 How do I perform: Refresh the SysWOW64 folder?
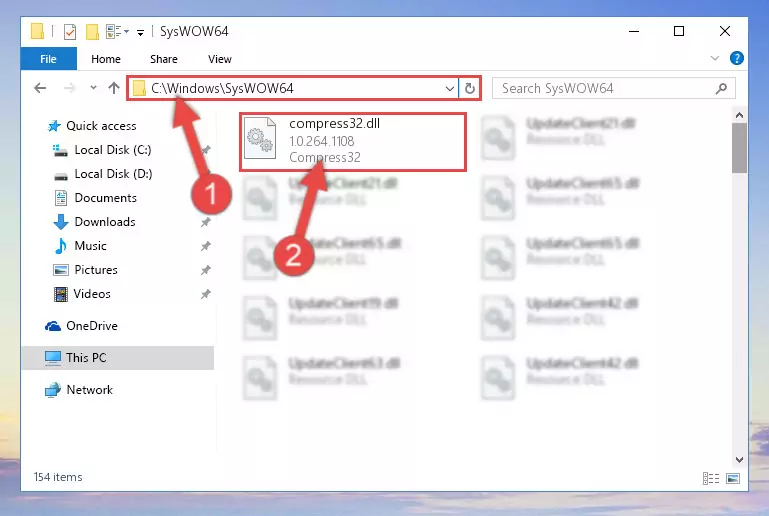470,89
